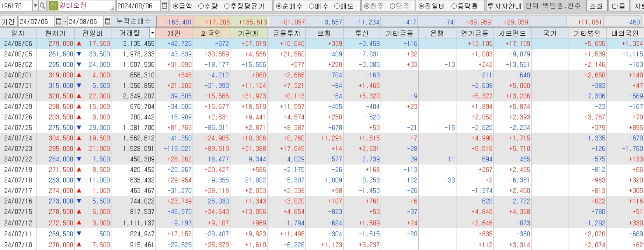
Task: Open stock search magnifier icon
Action: (x=42, y=6)
